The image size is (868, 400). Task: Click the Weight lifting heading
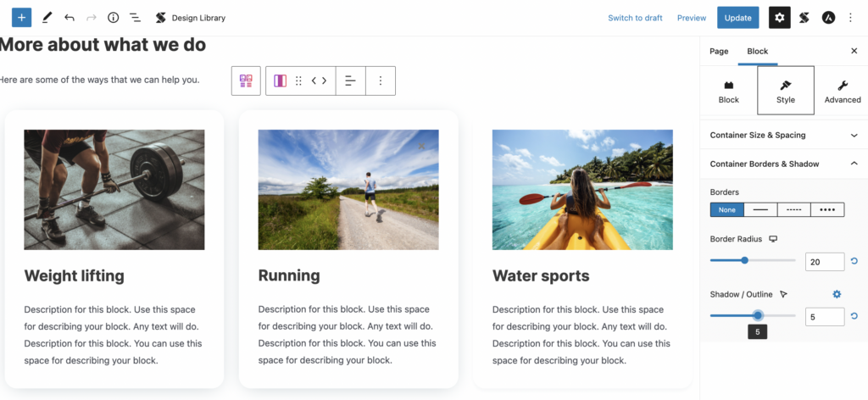tap(75, 275)
